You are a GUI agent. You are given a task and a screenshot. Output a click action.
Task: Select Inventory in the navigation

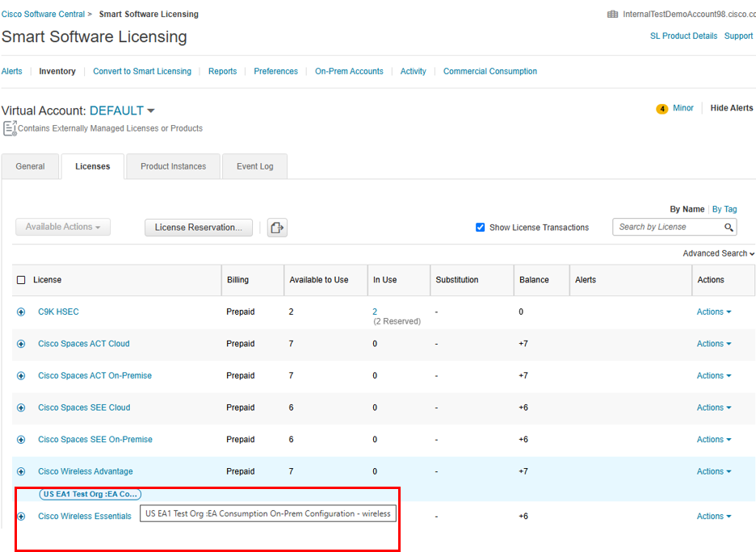click(57, 71)
